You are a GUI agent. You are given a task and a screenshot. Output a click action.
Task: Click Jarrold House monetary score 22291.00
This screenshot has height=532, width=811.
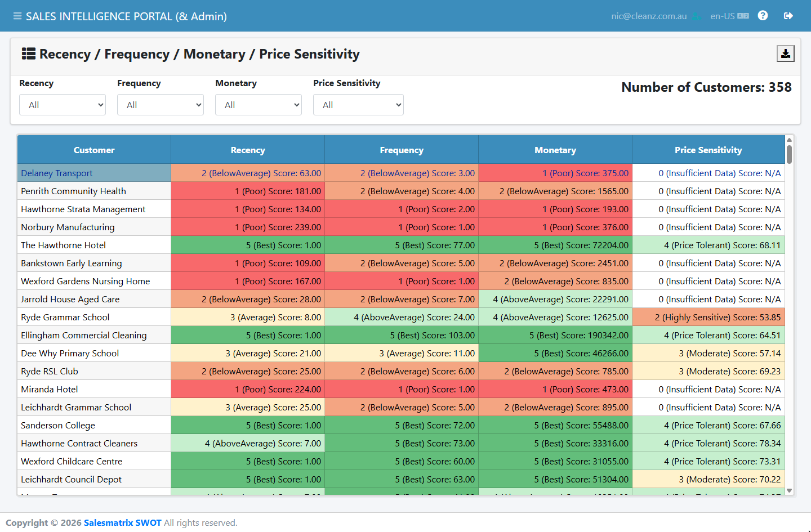(x=555, y=299)
